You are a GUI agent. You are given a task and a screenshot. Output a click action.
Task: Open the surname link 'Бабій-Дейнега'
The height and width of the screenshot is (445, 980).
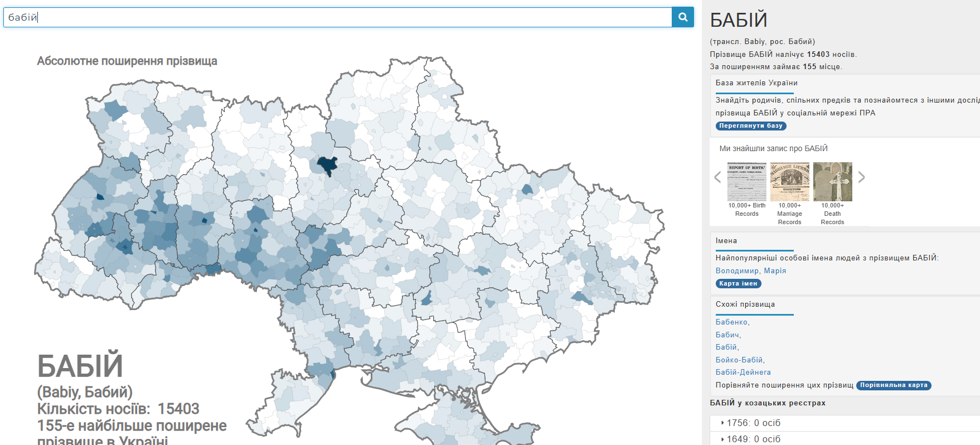pyautogui.click(x=743, y=373)
